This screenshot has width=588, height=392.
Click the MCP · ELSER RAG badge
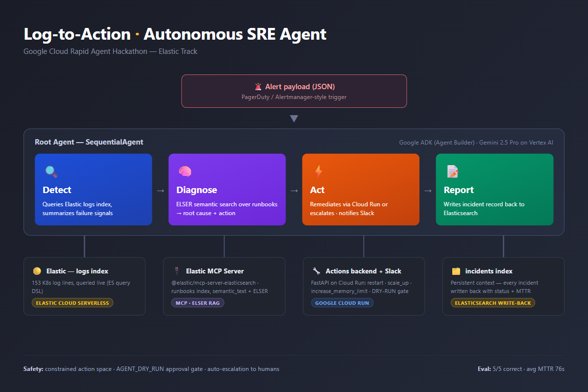click(197, 303)
